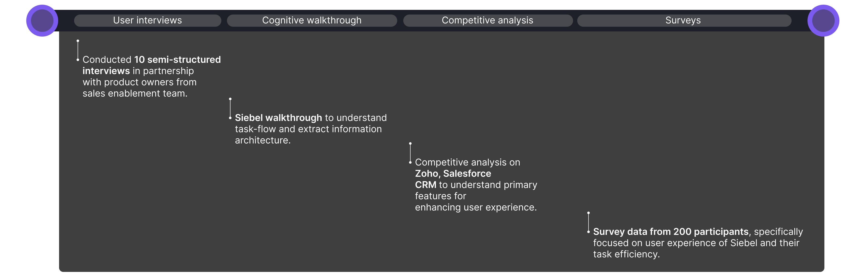Select the User interviews tab
868x278 pixels.
pyautogui.click(x=147, y=21)
